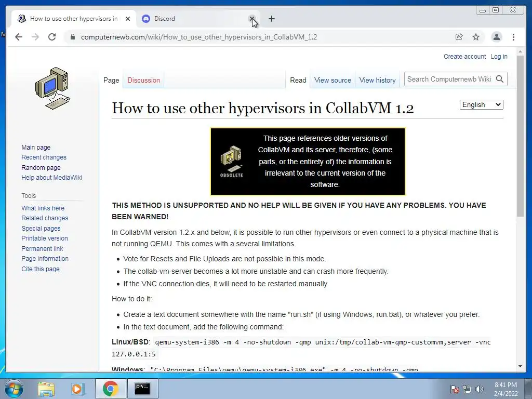Click the Computernewb wiki computer logo
The height and width of the screenshot is (399, 532).
point(53,88)
